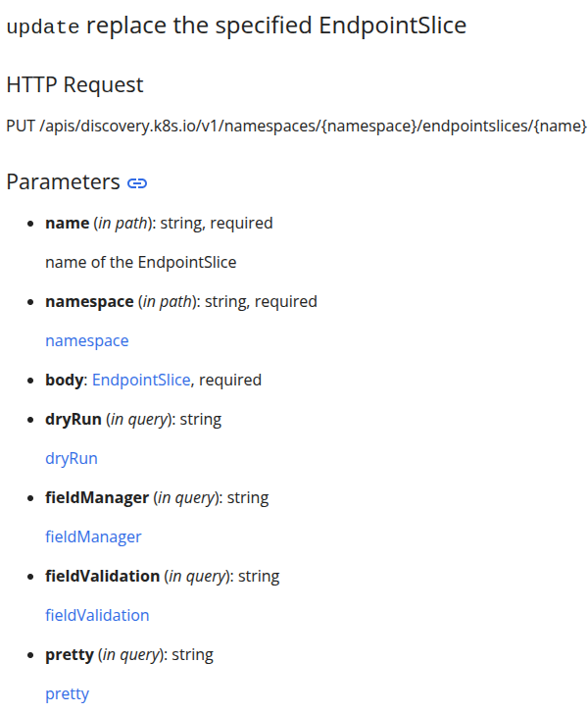The height and width of the screenshot is (714, 588).
Task: Open the blue pretty link
Action: tap(67, 693)
